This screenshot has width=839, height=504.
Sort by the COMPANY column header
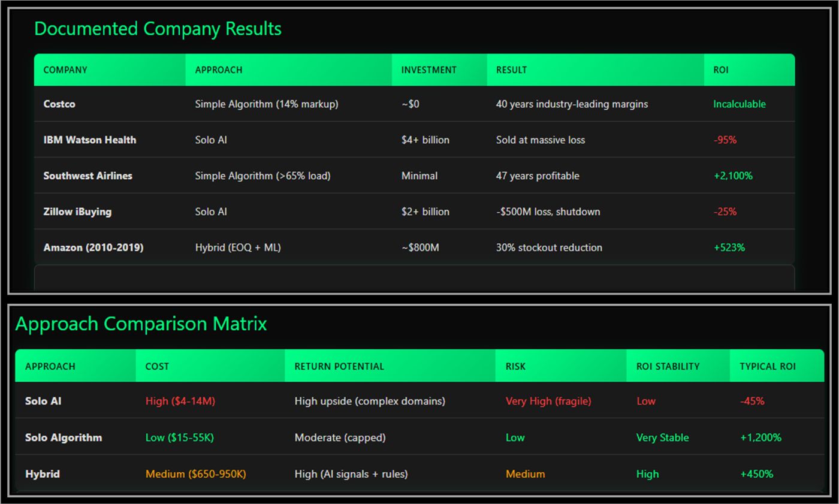coord(65,70)
